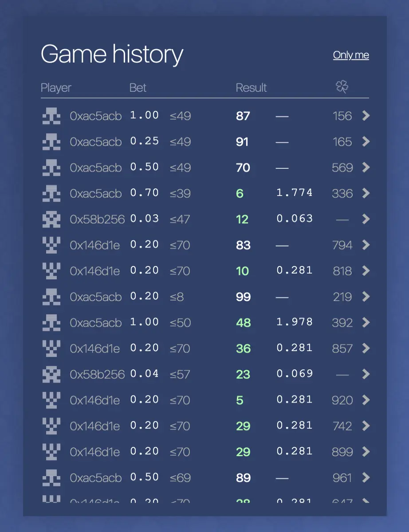Click the ≤39 bet threshold

pos(180,193)
